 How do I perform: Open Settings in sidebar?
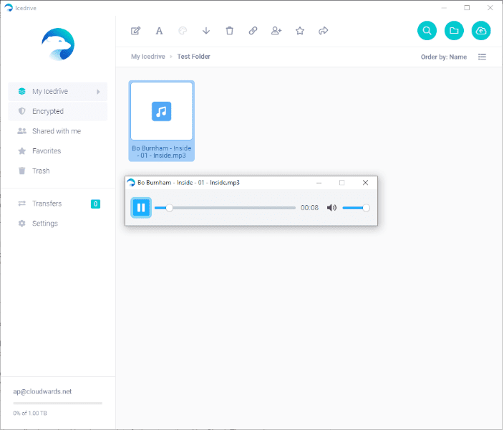[58, 224]
